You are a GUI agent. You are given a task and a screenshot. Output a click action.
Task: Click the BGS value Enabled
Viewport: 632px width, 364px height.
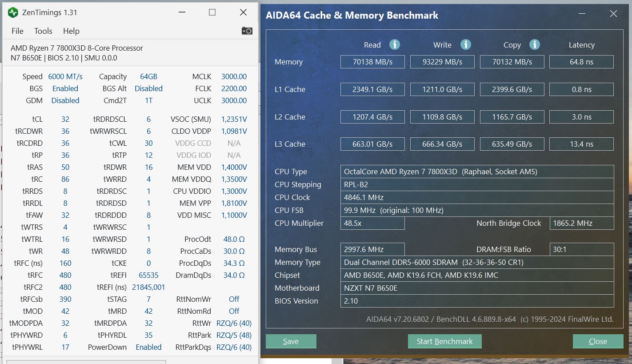click(x=65, y=88)
